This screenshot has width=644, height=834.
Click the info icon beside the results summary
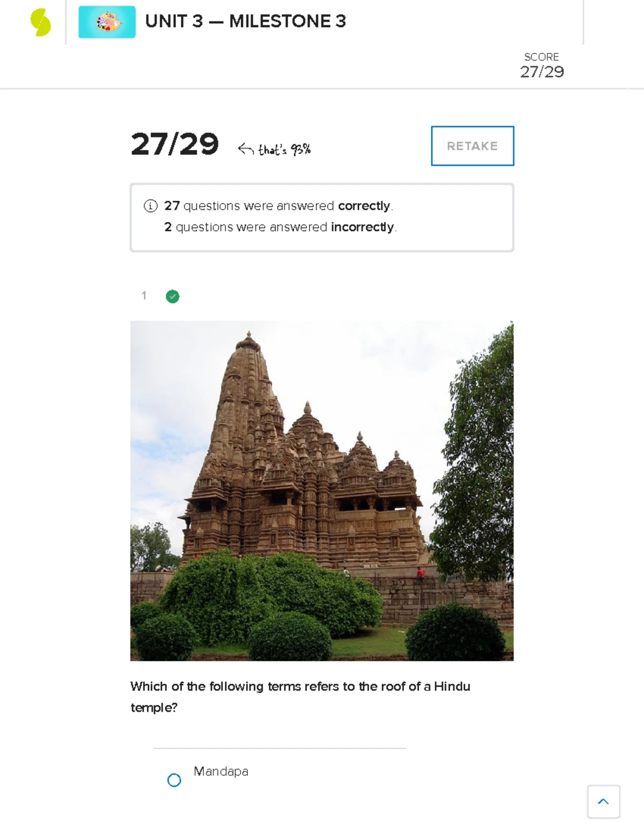151,206
